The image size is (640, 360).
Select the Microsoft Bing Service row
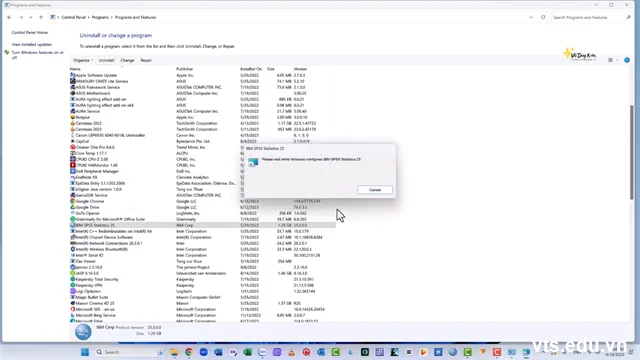coord(202,315)
